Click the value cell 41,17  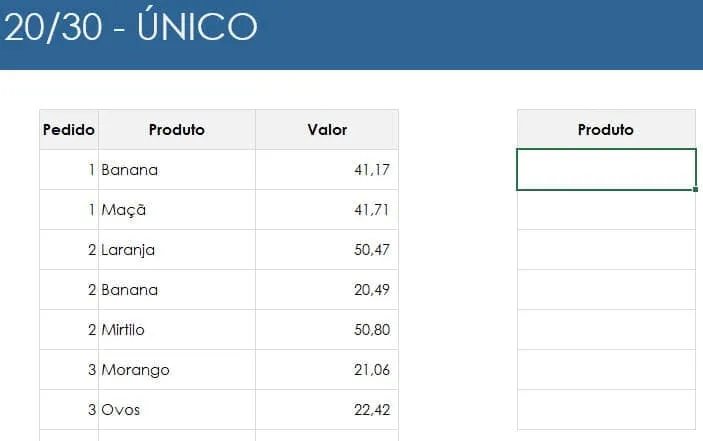click(x=327, y=169)
